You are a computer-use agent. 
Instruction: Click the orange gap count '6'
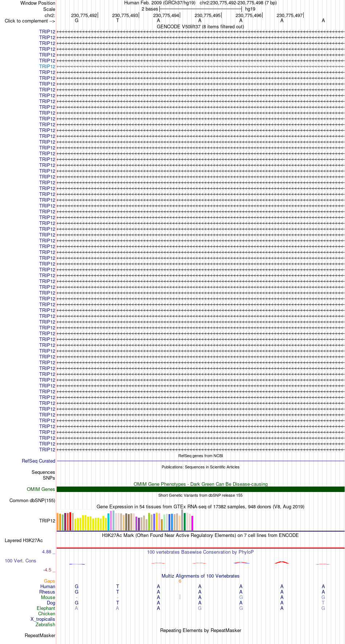click(x=180, y=581)
